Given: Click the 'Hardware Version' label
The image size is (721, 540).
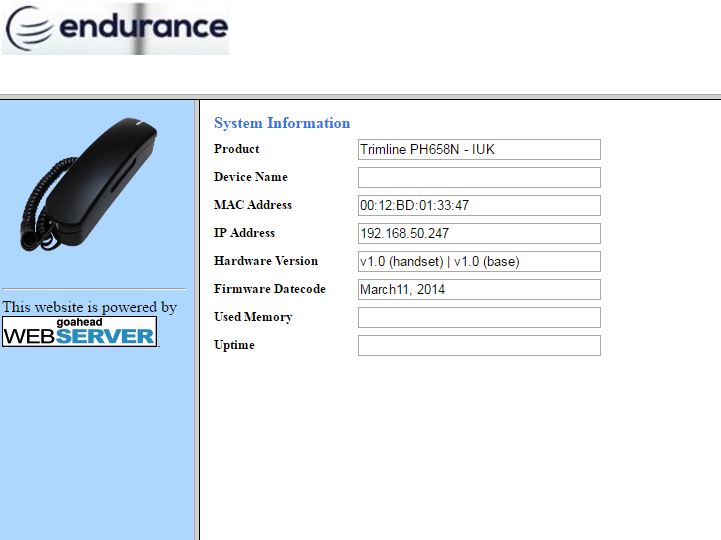Looking at the screenshot, I should 266,261.
